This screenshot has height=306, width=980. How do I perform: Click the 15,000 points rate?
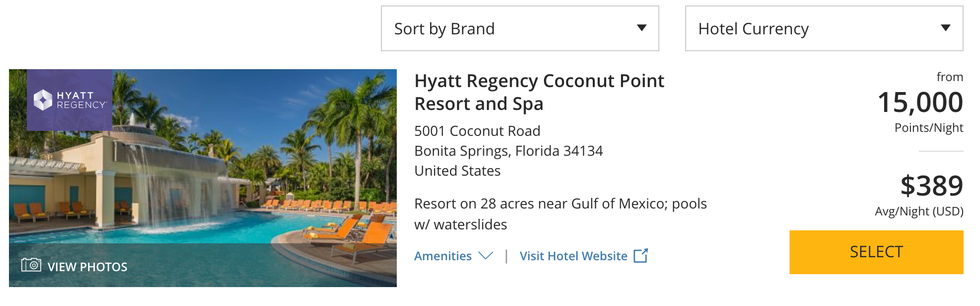click(920, 102)
